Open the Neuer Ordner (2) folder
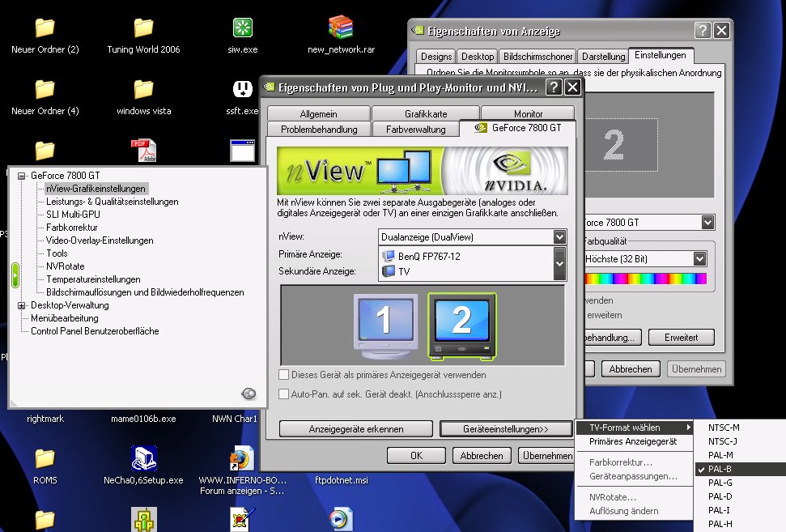 pyautogui.click(x=45, y=28)
